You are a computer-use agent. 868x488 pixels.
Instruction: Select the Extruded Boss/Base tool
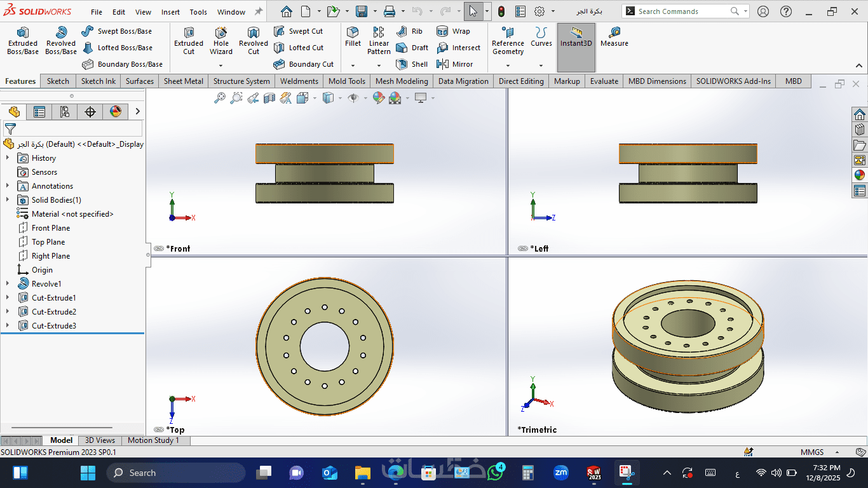click(23, 41)
